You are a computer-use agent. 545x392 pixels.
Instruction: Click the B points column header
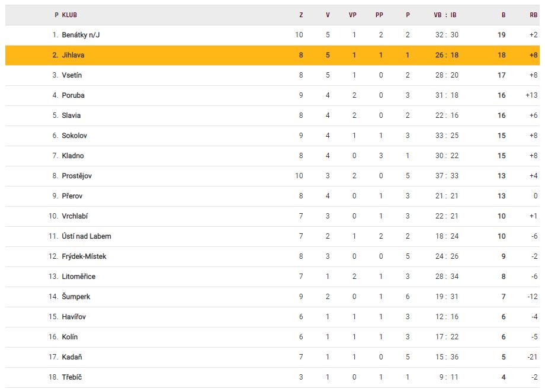[504, 15]
